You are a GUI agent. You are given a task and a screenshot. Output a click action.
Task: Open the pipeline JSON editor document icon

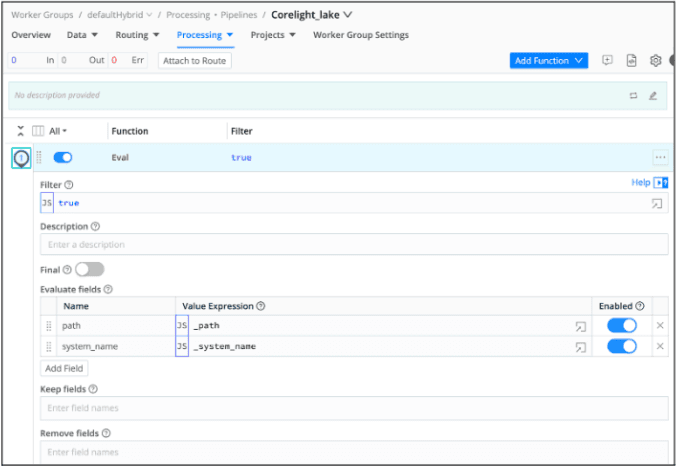pos(631,61)
